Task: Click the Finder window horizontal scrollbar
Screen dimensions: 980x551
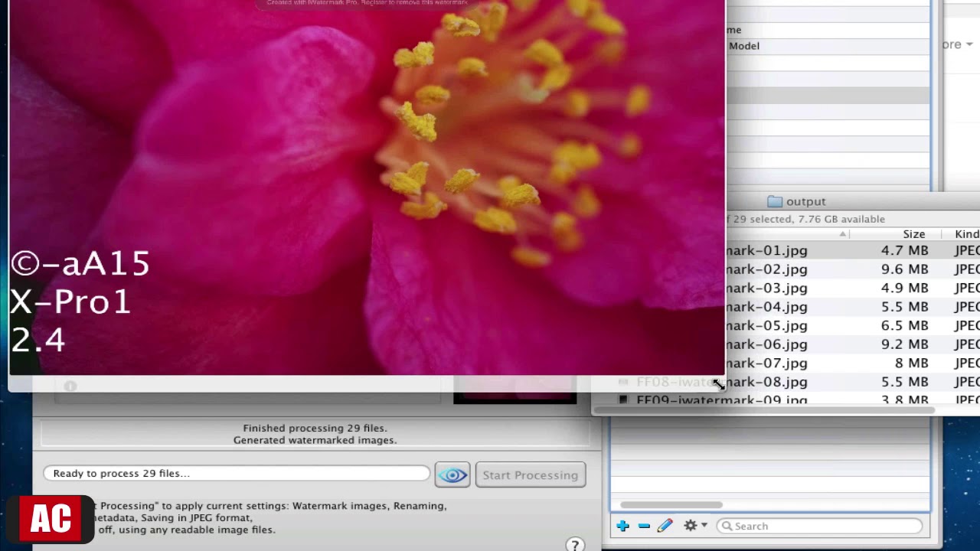Action: point(766,411)
